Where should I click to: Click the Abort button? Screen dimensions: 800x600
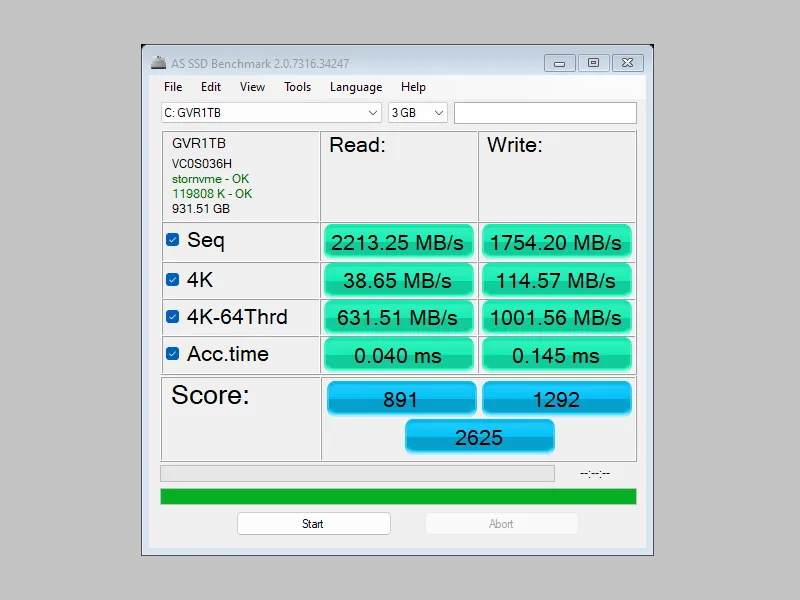point(501,523)
